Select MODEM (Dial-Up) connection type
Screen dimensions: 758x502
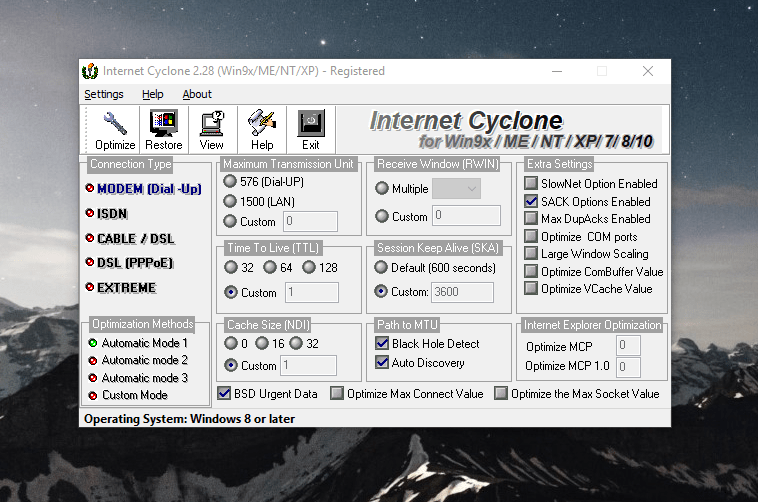pyautogui.click(x=144, y=189)
